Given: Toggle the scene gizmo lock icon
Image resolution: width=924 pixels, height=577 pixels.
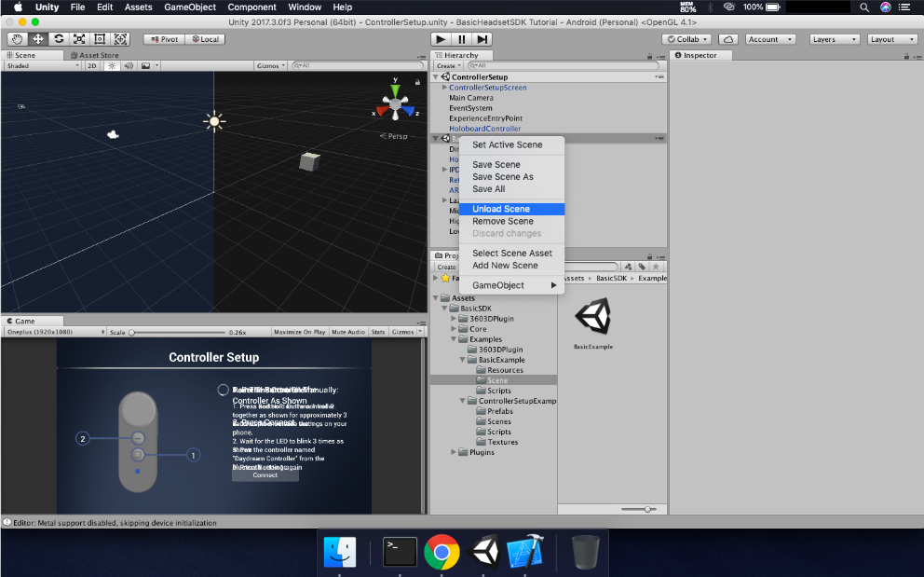Looking at the screenshot, I should [417, 82].
